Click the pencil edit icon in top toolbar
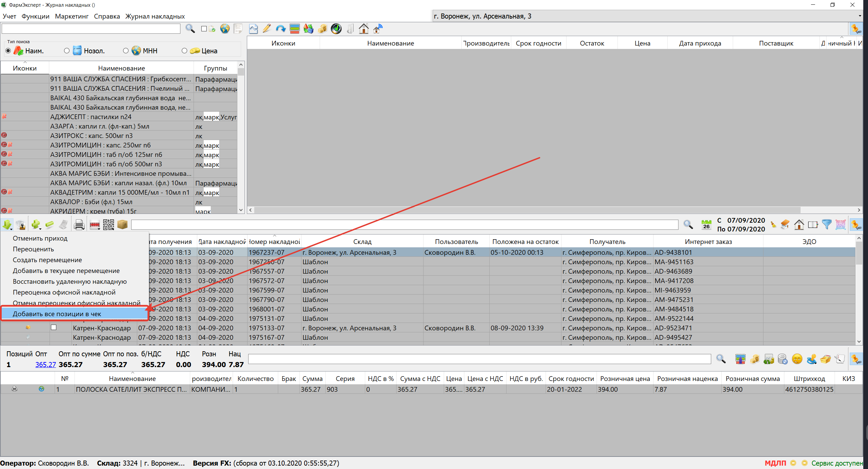Image resolution: width=868 pixels, height=469 pixels. coord(266,29)
